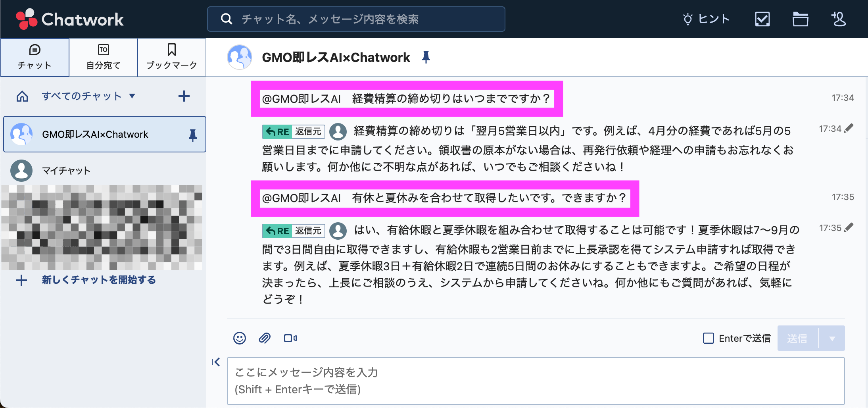
Task: Click the message input text area
Action: pyautogui.click(x=536, y=381)
